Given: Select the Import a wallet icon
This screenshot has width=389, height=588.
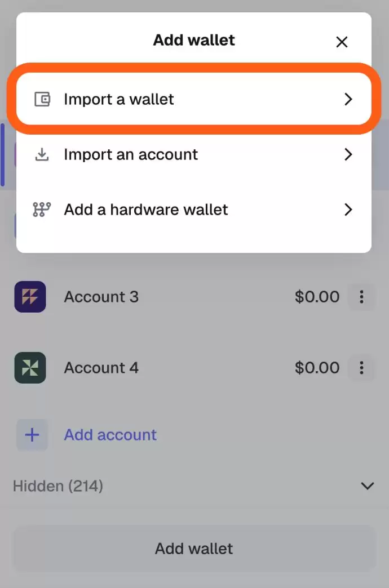Looking at the screenshot, I should 42,99.
